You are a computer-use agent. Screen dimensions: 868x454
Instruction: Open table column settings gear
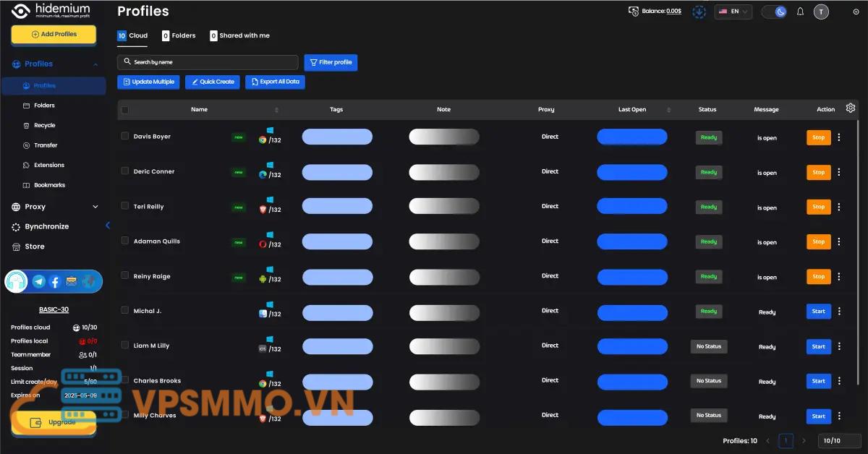pyautogui.click(x=851, y=108)
